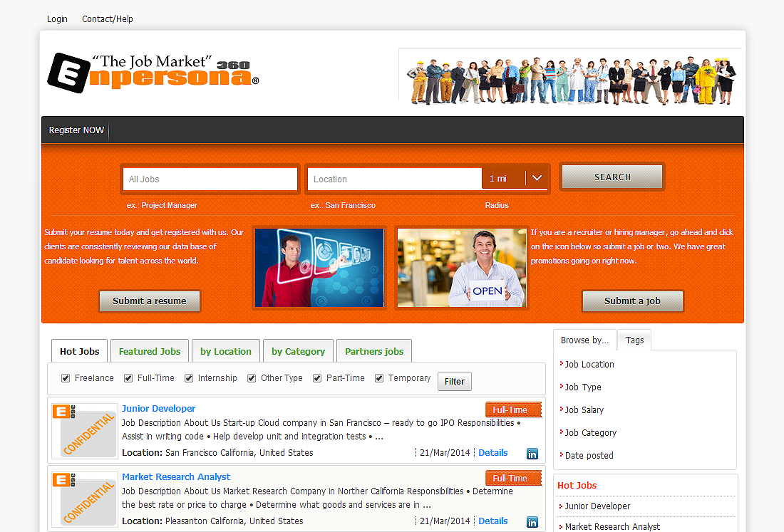Click the Login link
The height and width of the screenshot is (532, 784).
point(57,19)
